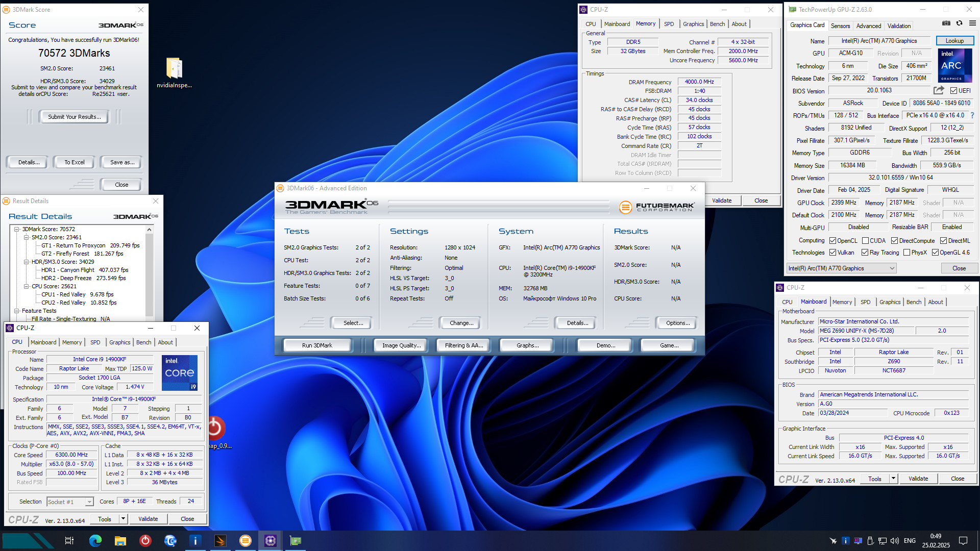Click GPU-Z refresh icon
980x551 pixels.
(x=959, y=23)
